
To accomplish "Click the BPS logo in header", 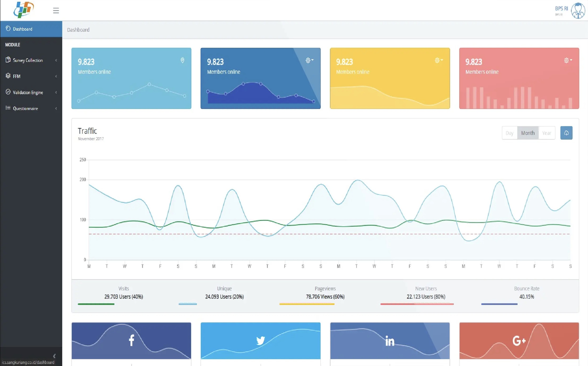I will (x=24, y=10).
